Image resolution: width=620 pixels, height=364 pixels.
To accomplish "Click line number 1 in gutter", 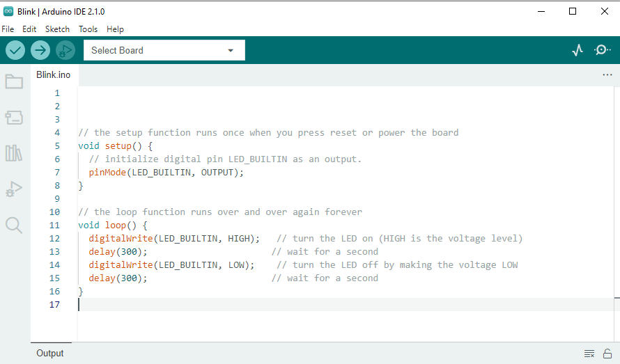I will (x=57, y=93).
